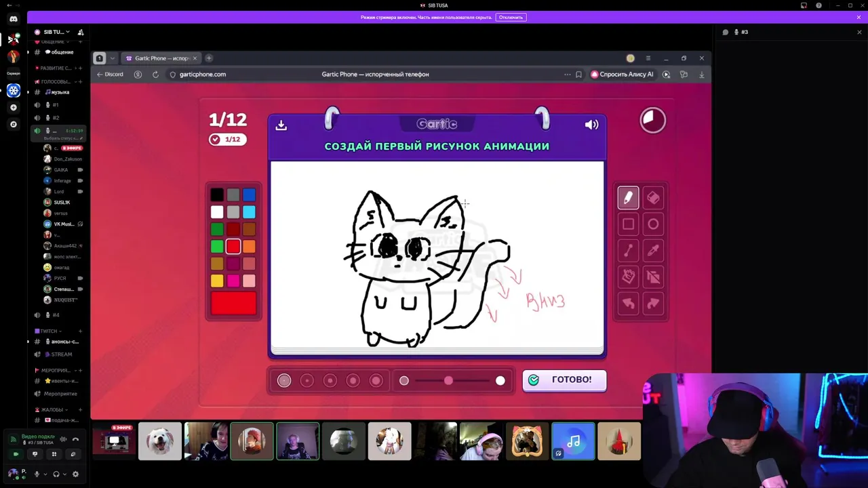Viewport: 868px width, 488px height.
Task: Open the browser page options three dots
Action: pyautogui.click(x=567, y=75)
